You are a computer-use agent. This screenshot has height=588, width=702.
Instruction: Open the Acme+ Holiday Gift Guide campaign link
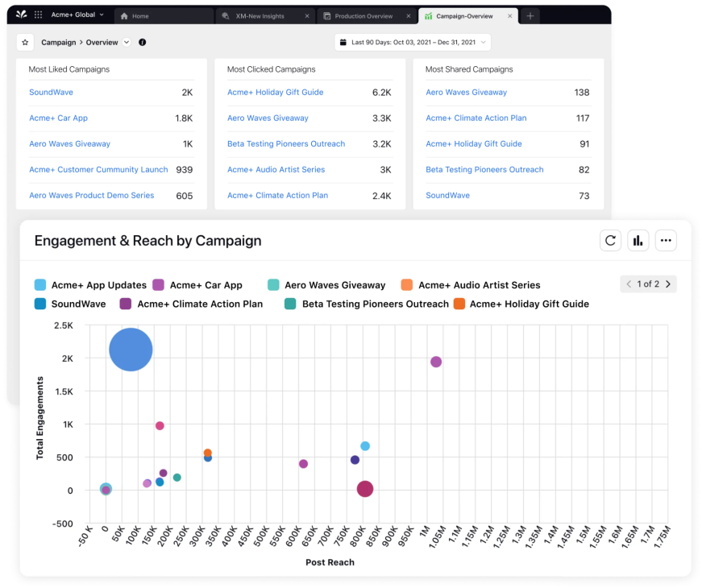274,93
